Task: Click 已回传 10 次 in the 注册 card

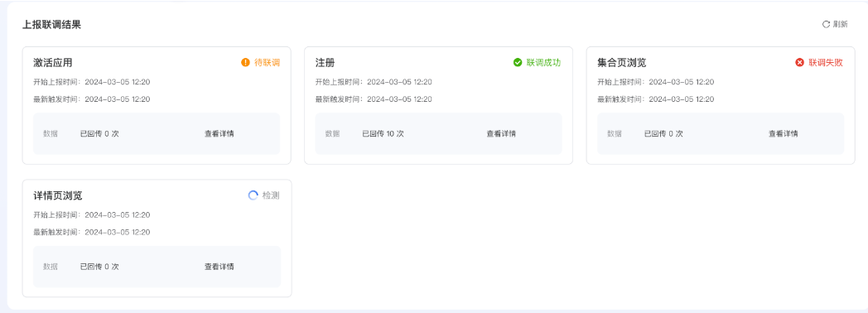Action: tap(383, 134)
